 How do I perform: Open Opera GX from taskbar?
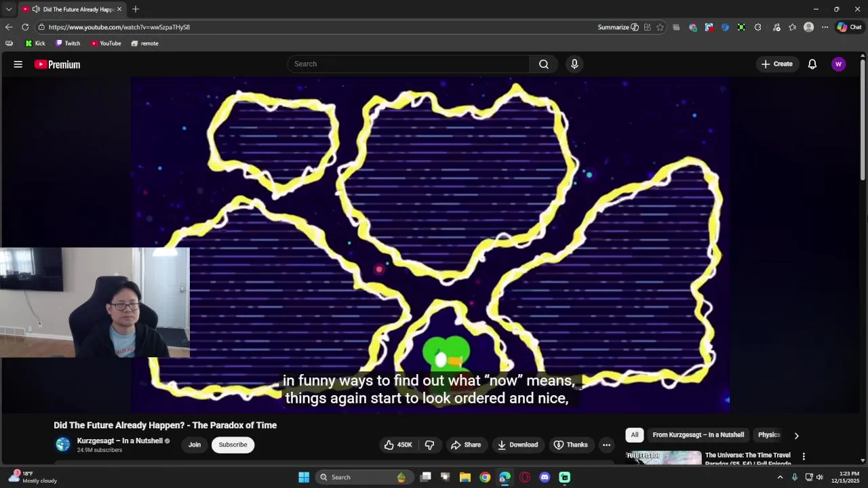[x=525, y=477]
